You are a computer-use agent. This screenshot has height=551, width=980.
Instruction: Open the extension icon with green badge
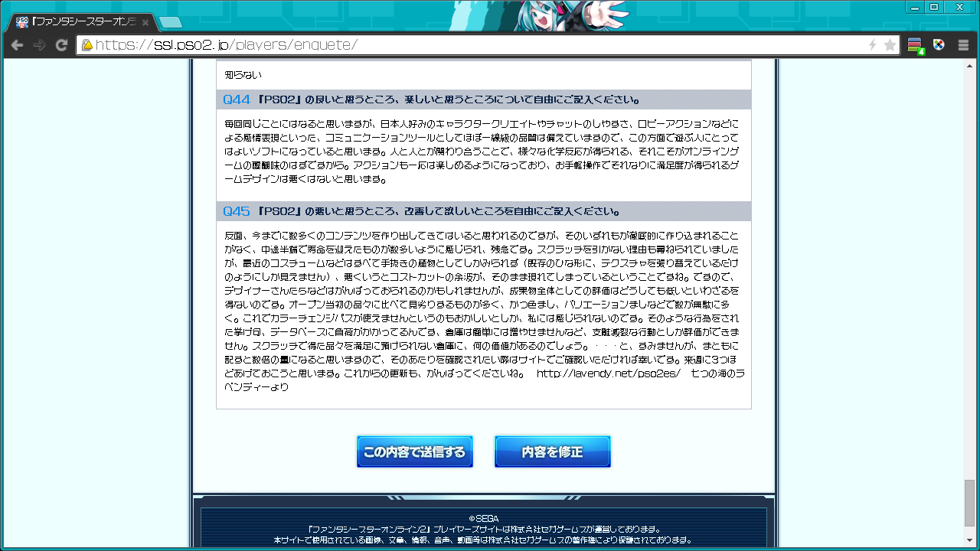tap(916, 46)
